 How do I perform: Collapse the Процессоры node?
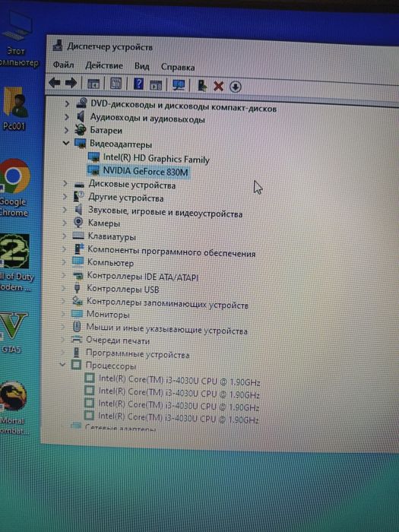[x=62, y=365]
